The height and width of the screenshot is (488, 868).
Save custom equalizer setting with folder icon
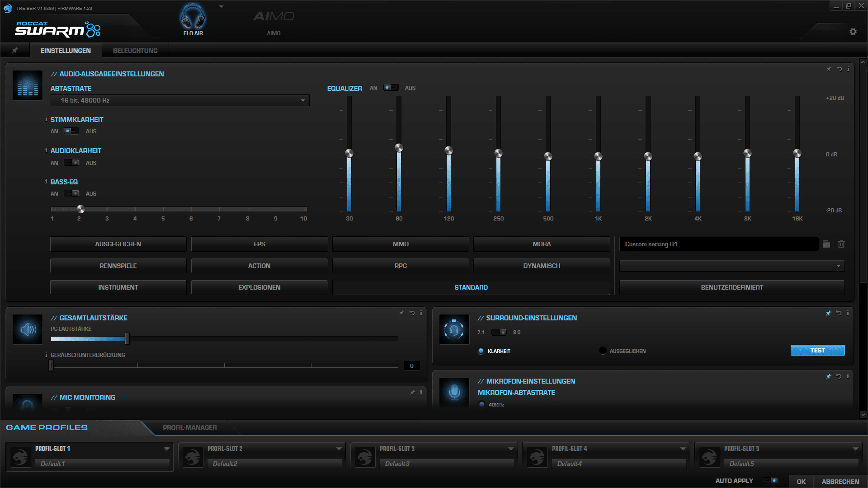(826, 244)
